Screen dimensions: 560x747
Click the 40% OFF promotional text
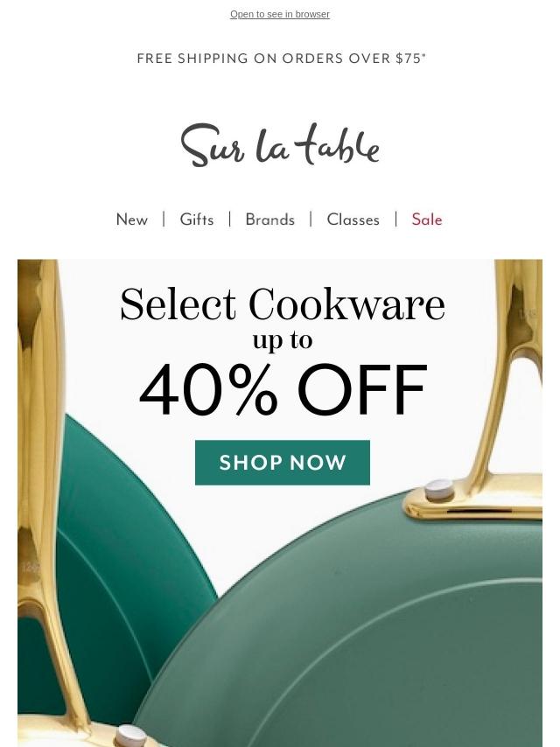283,390
